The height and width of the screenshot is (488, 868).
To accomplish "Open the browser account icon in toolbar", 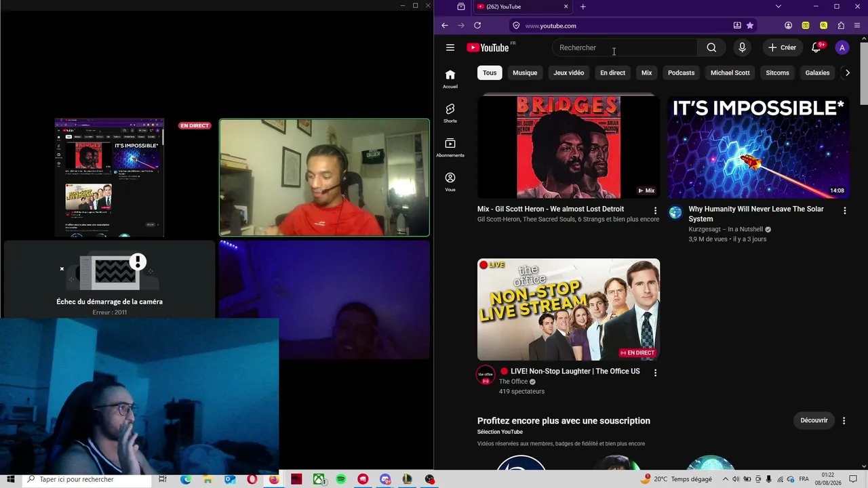I will pyautogui.click(x=788, y=26).
